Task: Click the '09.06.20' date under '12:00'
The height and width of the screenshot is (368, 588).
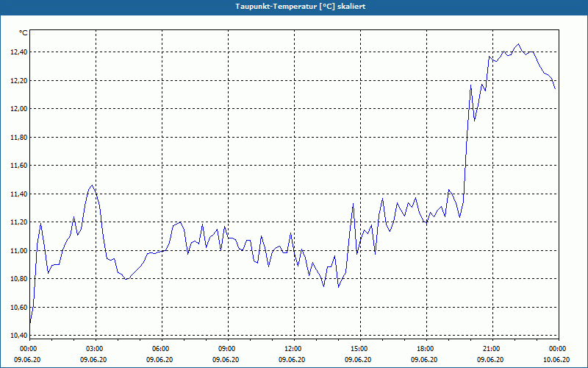Action: click(x=292, y=360)
